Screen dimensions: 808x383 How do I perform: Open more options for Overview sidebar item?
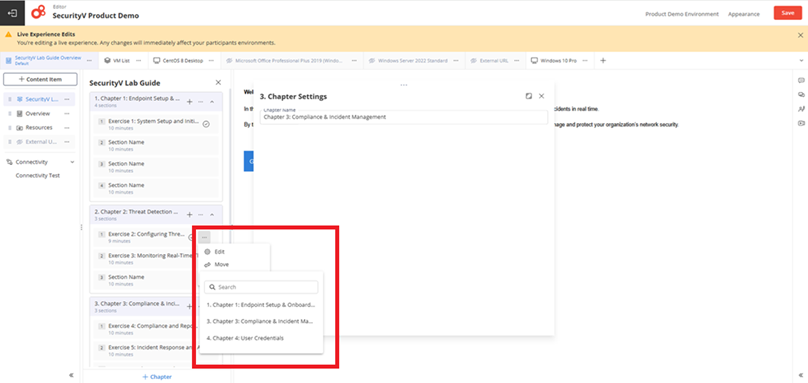[66, 113]
